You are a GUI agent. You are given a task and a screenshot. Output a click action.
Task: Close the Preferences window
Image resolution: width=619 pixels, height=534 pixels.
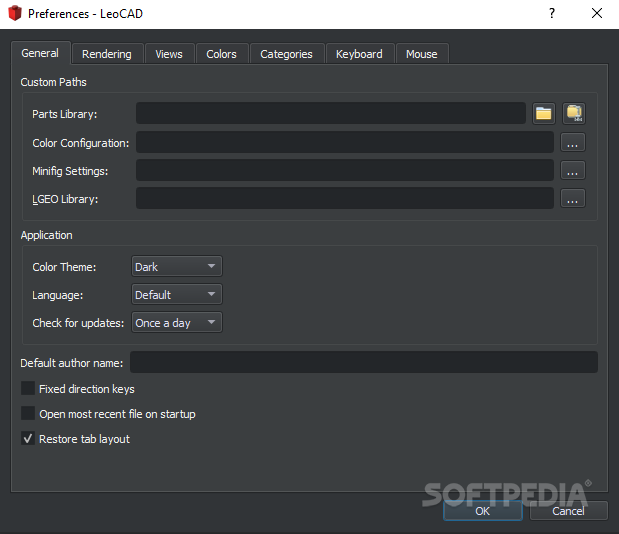point(597,13)
